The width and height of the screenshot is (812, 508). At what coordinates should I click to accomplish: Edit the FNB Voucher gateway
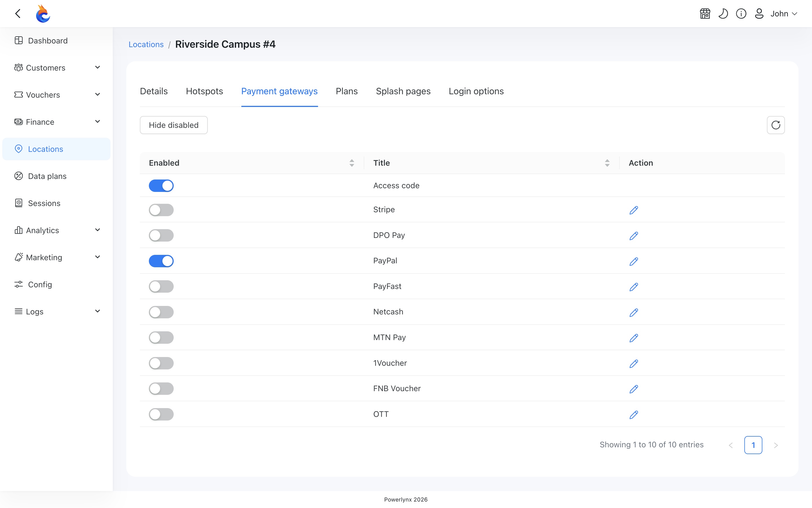(634, 389)
